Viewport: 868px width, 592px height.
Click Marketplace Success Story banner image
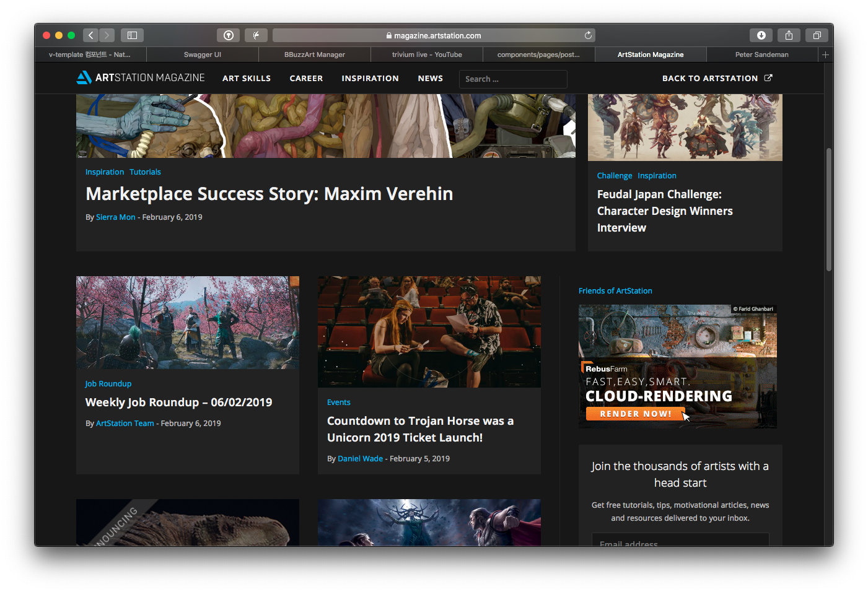pyautogui.click(x=326, y=126)
